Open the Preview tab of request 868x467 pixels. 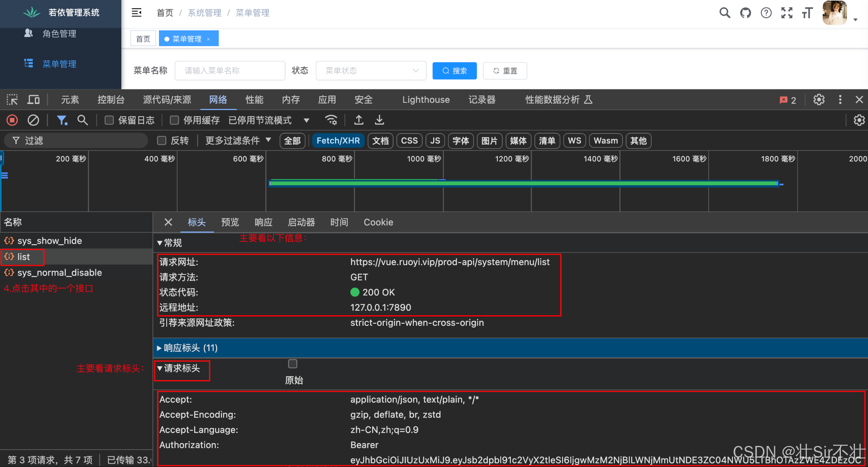click(230, 222)
